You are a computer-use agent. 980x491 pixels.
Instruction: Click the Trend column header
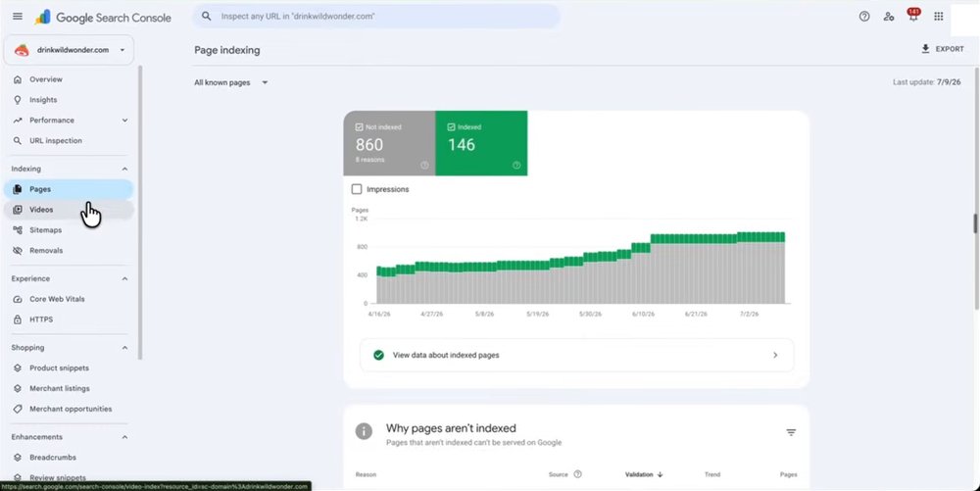[712, 474]
